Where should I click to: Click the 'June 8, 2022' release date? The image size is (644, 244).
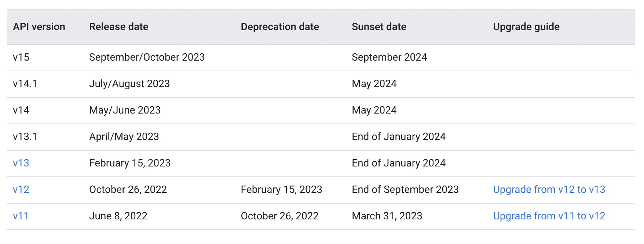118,216
